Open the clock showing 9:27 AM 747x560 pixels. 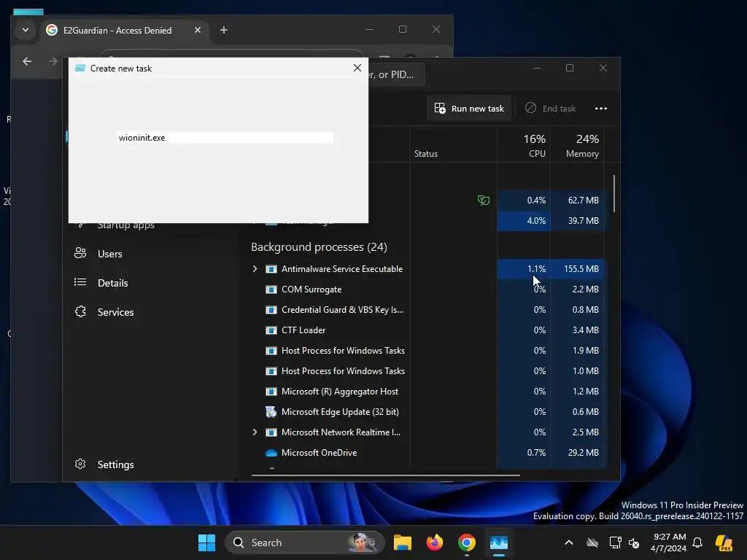668,542
